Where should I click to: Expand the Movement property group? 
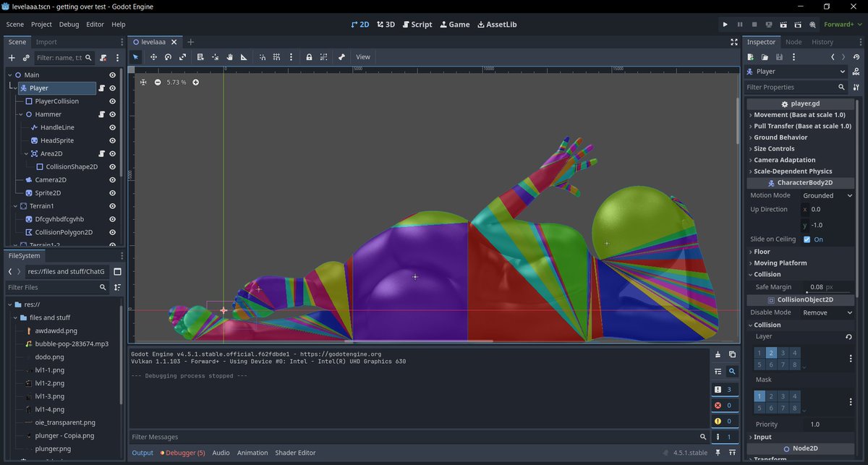click(x=799, y=115)
